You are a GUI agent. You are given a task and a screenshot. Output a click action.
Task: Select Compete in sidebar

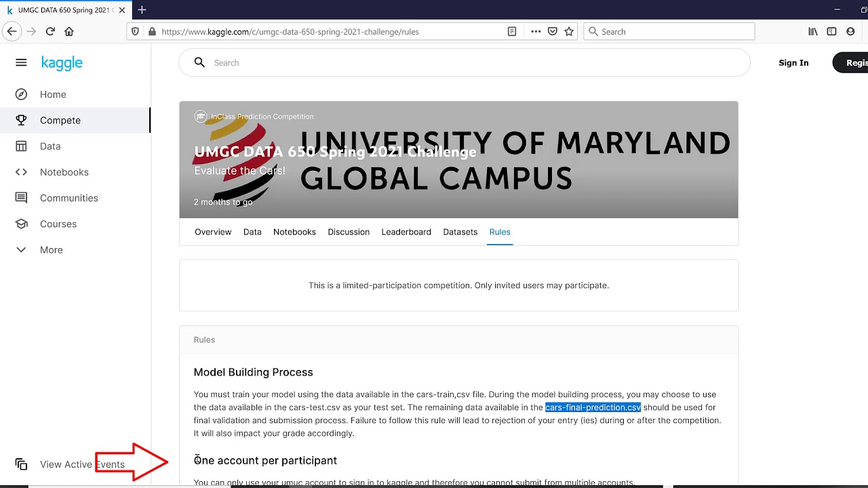point(60,120)
